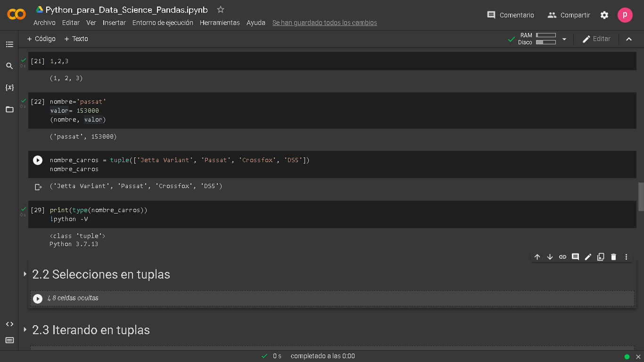
Task: Open the command palette icon at bottom left
Action: 9,340
